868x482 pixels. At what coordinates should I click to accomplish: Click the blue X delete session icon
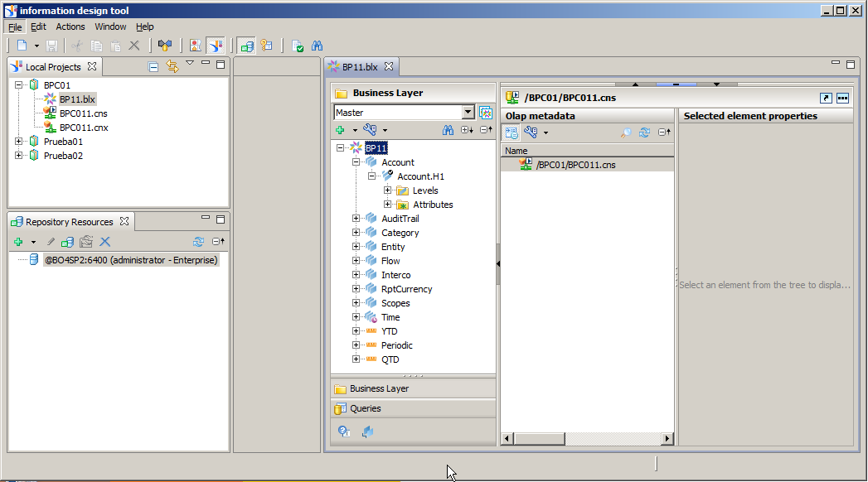coord(105,242)
